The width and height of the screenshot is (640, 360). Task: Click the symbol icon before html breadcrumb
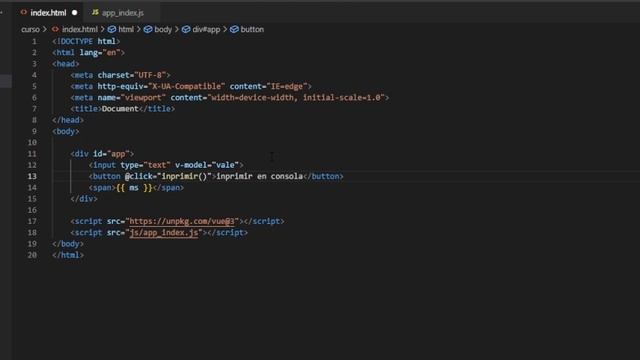tap(111, 29)
